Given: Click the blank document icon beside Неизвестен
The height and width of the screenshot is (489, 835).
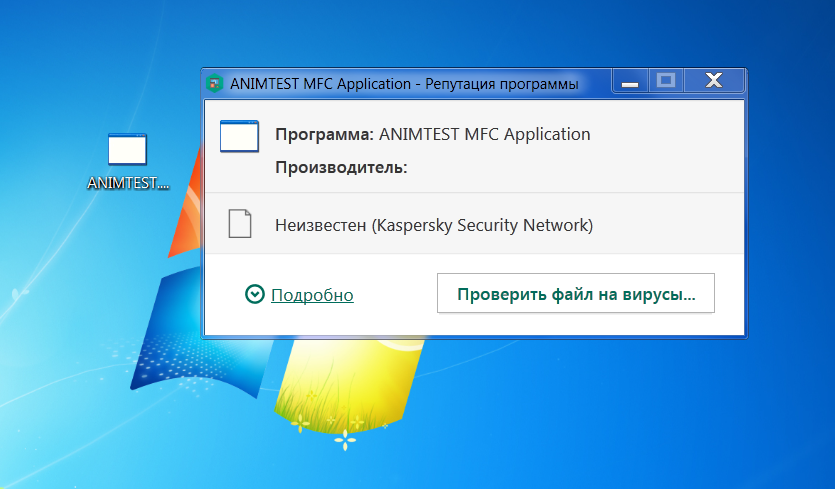Looking at the screenshot, I should 239,224.
